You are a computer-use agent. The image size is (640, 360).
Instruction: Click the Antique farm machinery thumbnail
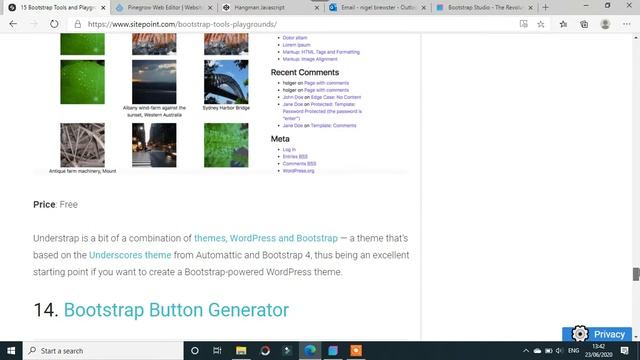82,145
